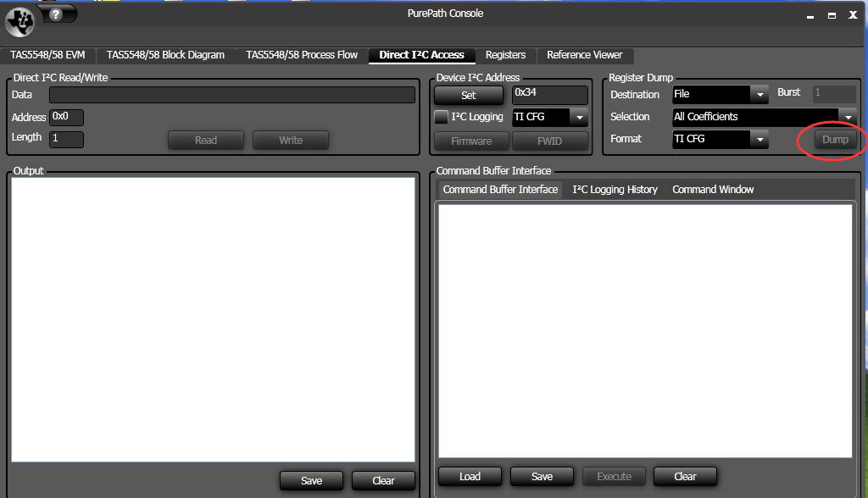The height and width of the screenshot is (498, 868).
Task: Open the help question mark button
Action: (56, 14)
